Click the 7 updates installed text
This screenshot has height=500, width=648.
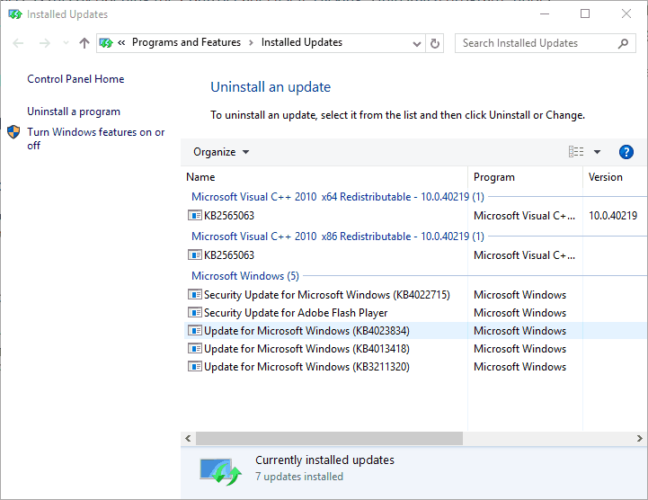[x=299, y=476]
